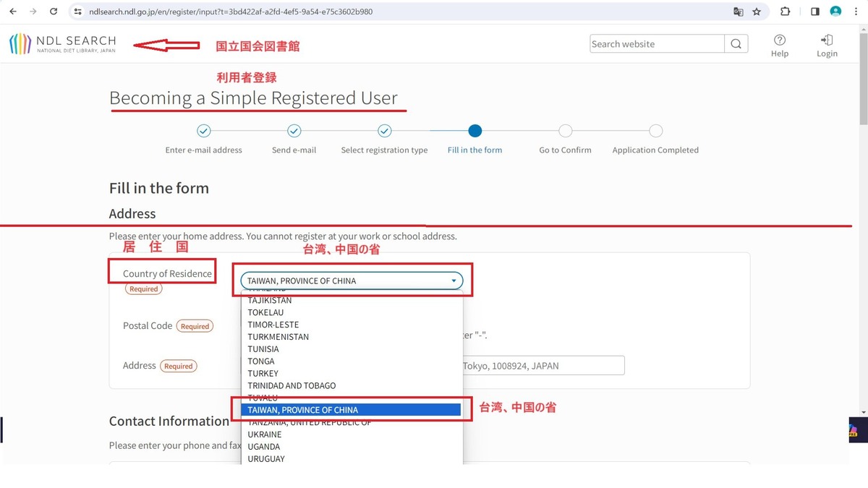Open the browser side panel icon
Image resolution: width=868 pixels, height=488 pixels.
tap(814, 12)
